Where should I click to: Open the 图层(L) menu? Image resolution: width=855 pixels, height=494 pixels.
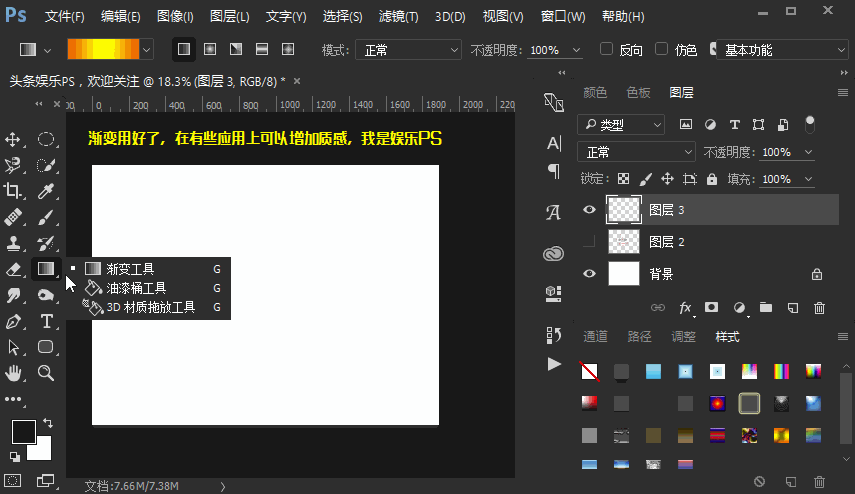230,16
